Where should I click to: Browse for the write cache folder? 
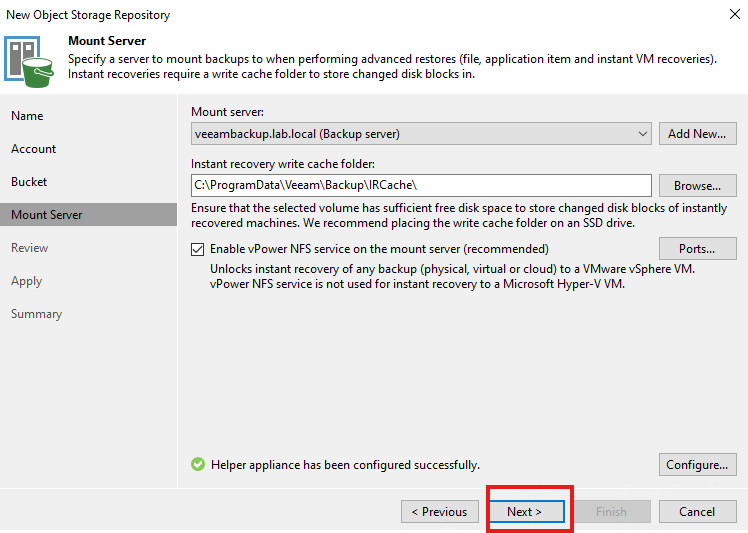coord(697,186)
